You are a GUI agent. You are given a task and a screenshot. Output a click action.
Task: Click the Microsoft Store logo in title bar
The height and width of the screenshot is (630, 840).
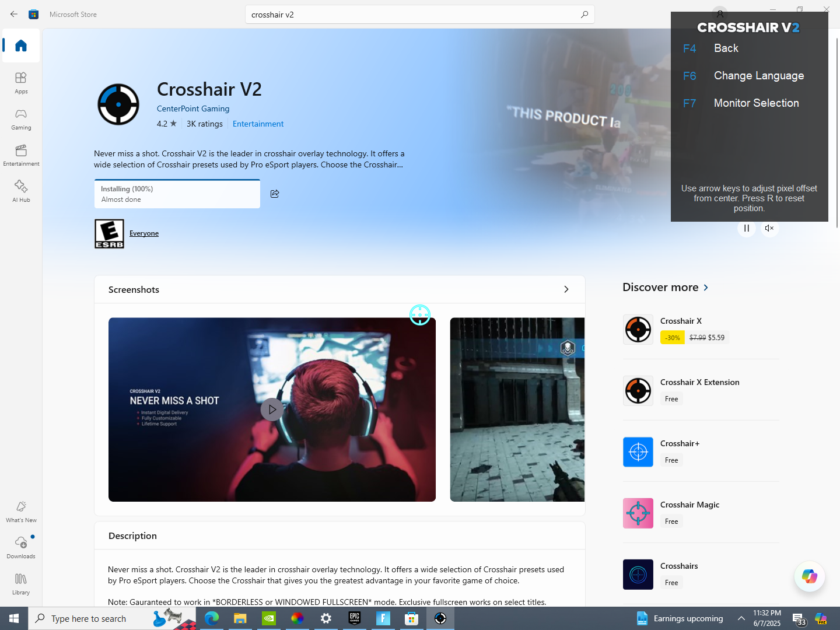click(x=34, y=14)
